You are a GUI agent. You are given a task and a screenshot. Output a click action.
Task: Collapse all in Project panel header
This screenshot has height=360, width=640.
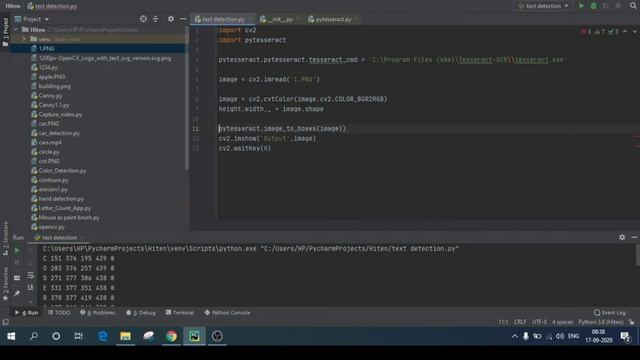pyautogui.click(x=156, y=19)
